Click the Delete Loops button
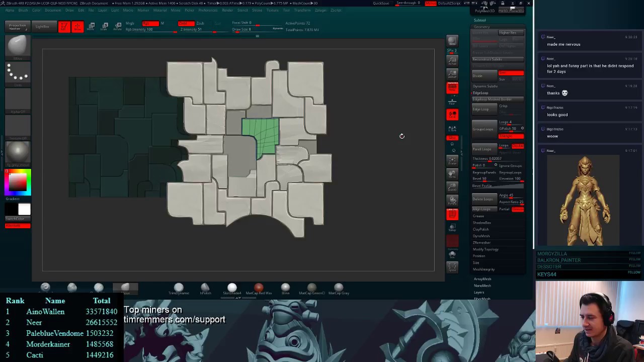 [484, 199]
